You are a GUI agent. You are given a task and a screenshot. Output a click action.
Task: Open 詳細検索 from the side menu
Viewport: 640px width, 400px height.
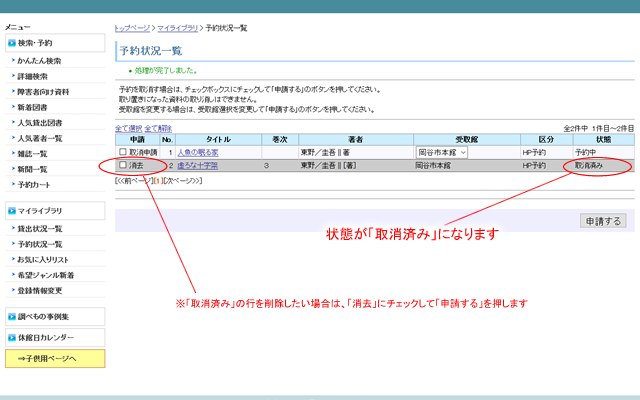(x=32, y=76)
